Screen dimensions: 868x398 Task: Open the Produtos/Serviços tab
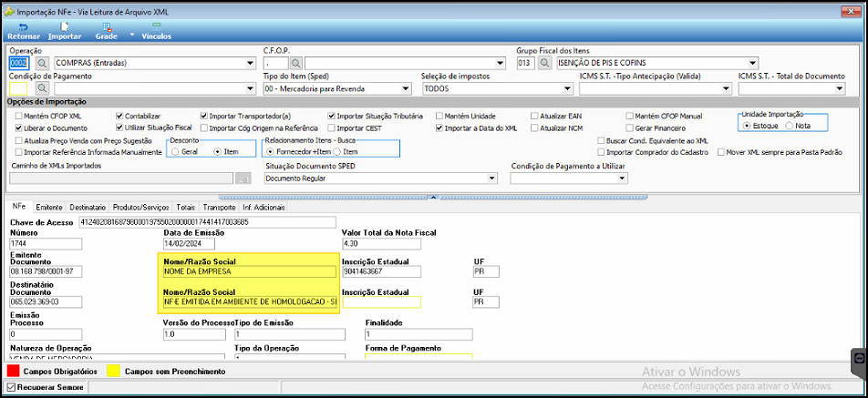pyautogui.click(x=140, y=208)
